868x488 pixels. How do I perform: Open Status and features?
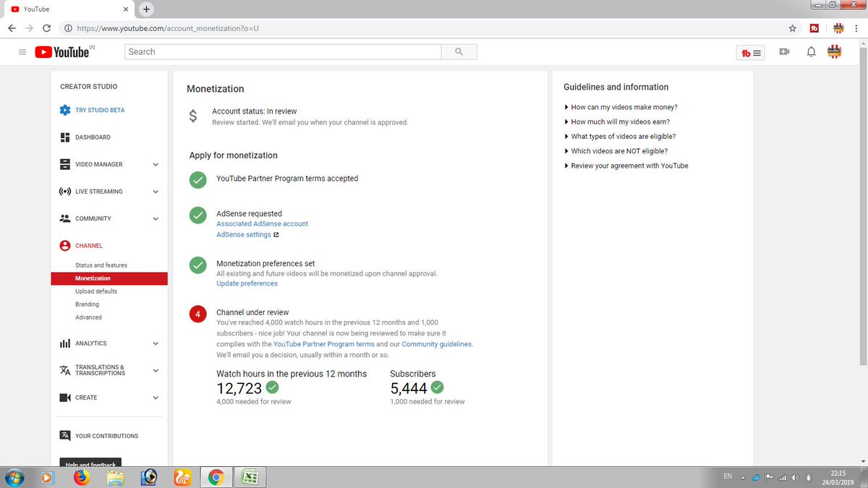pyautogui.click(x=101, y=265)
